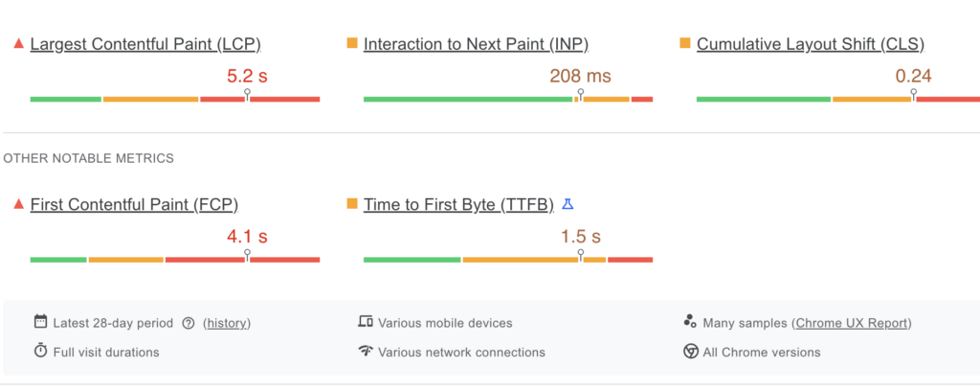Open the Time to First Byte (TTFB) link
The height and width of the screenshot is (390, 980).
tap(458, 204)
